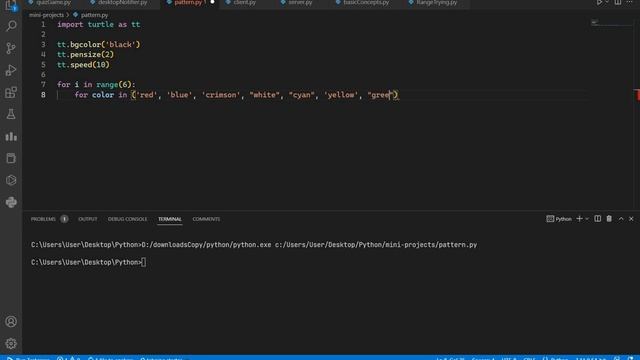Open the Python icon view in activity bar
This screenshot has height=360, width=640.
tap(11, 202)
